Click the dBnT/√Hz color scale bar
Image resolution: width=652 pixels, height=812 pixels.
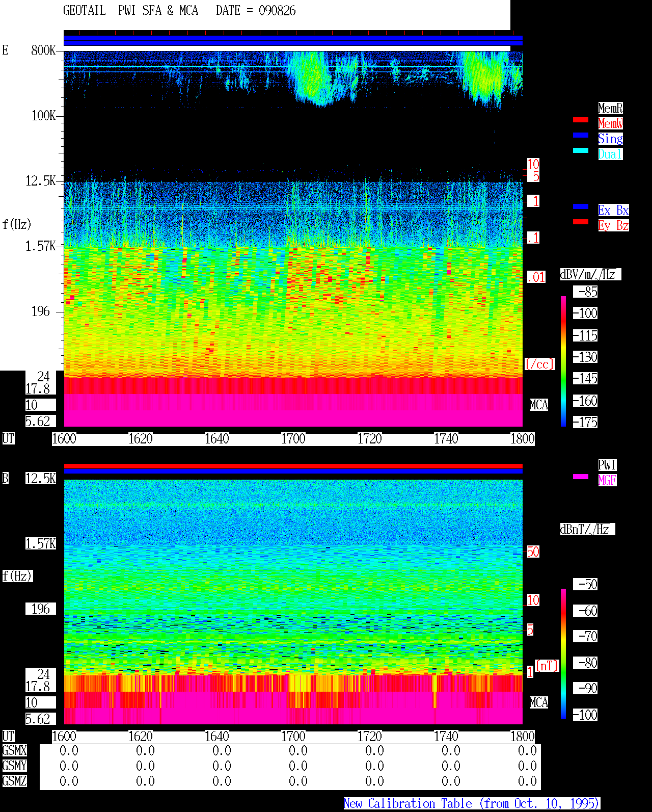[563, 654]
